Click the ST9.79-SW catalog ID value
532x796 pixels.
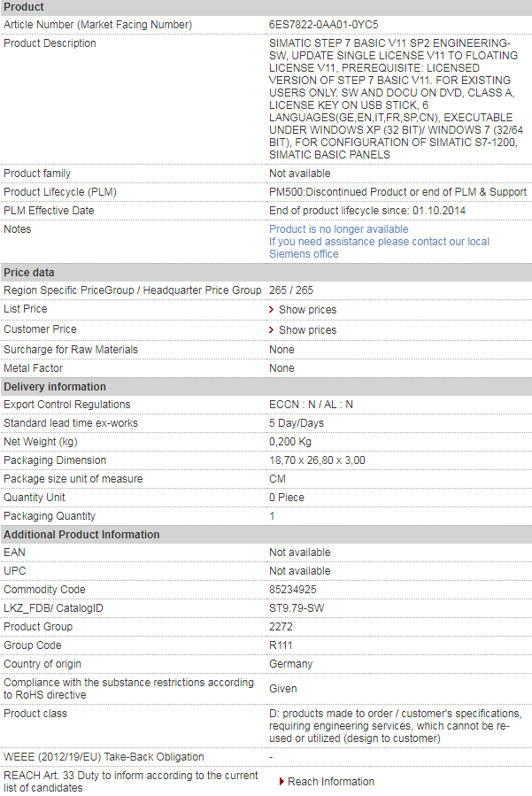(297, 607)
